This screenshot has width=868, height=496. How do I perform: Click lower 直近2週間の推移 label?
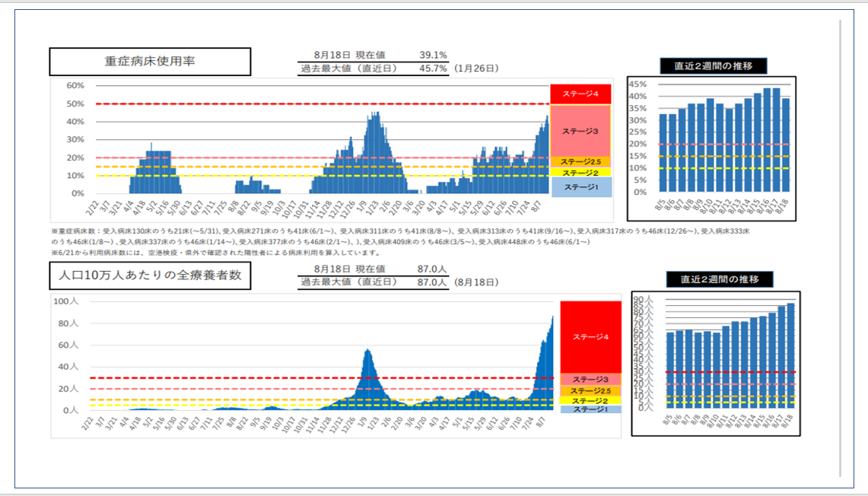(719, 279)
